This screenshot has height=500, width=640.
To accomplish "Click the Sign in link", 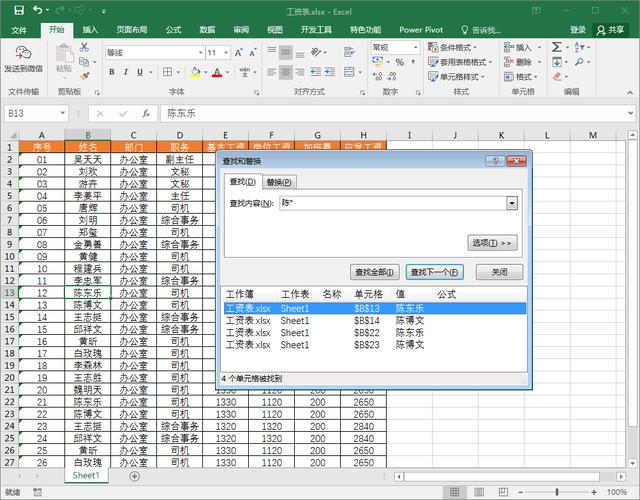I will 578,30.
